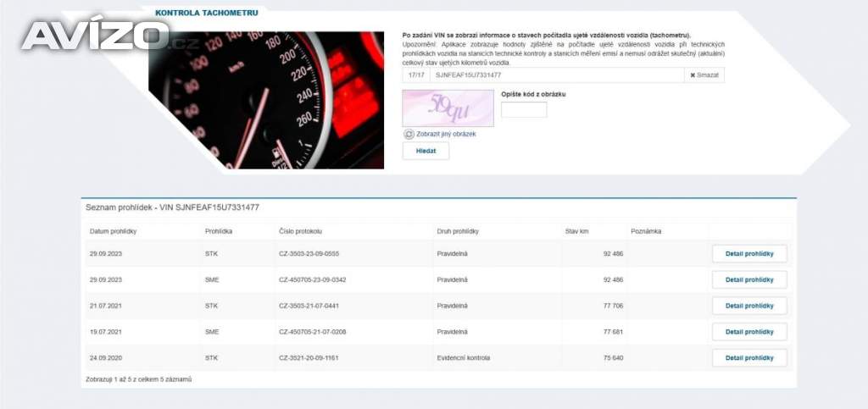
Task: Click date 21.07.2021
Action: 105,306
